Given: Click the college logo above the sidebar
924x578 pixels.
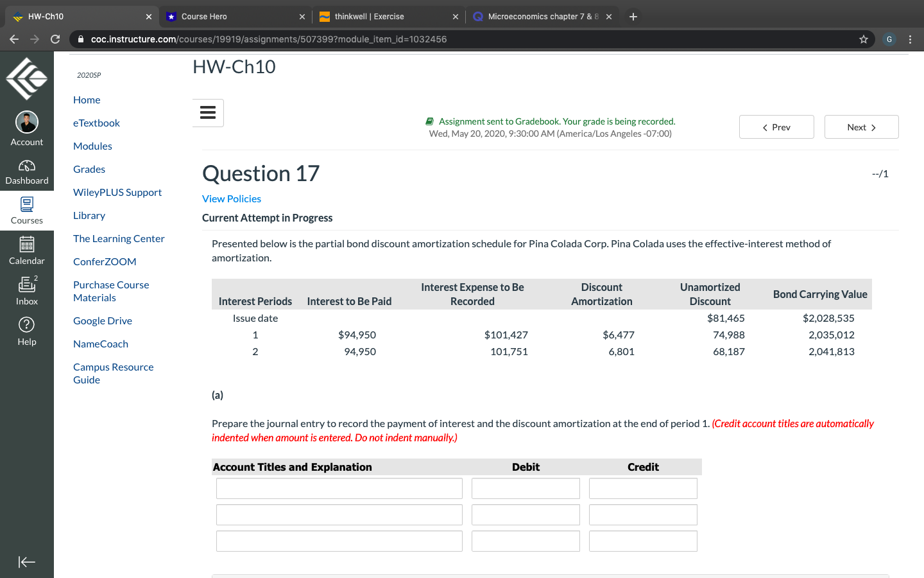Looking at the screenshot, I should click(26, 77).
